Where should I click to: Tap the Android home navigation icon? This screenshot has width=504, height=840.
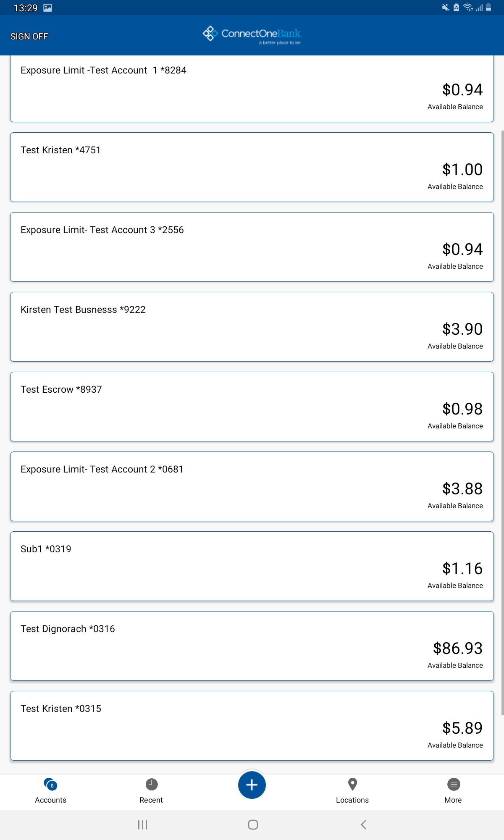[253, 824]
